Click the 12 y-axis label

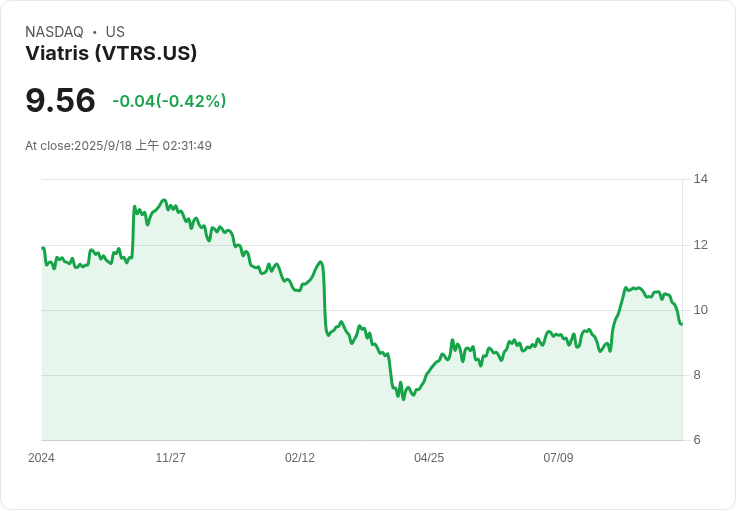[x=700, y=245]
